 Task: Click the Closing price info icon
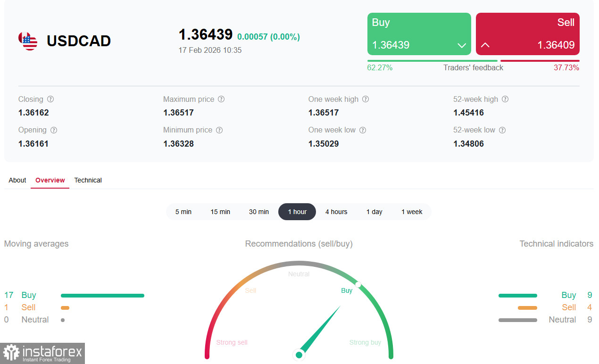(x=51, y=99)
